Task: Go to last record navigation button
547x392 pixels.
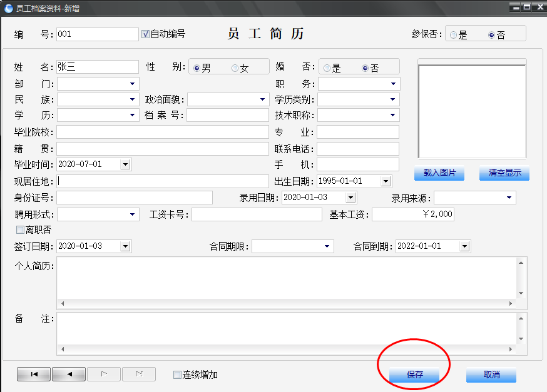Action: click(139, 374)
